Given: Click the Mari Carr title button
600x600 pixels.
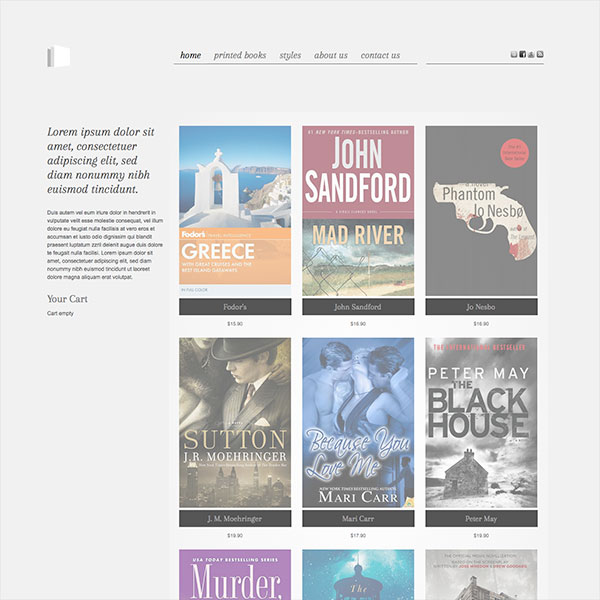Looking at the screenshot, I should click(358, 518).
